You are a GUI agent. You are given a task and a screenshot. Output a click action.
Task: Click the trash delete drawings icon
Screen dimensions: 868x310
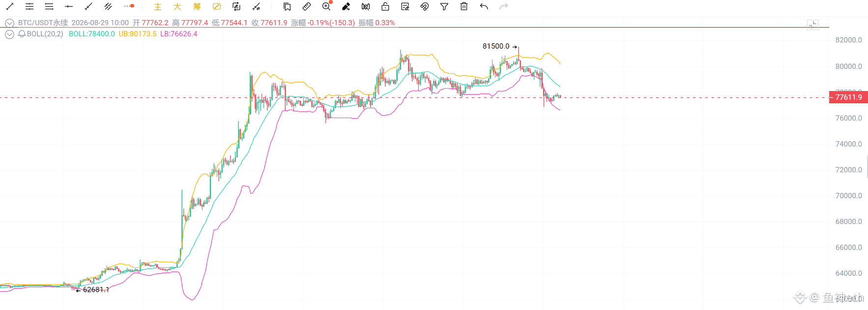point(464,6)
